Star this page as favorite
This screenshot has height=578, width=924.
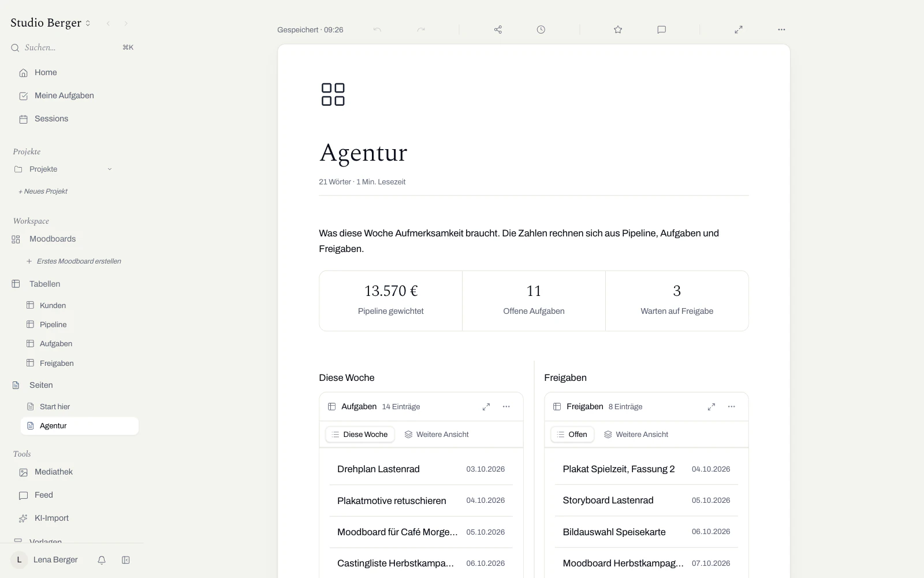click(618, 29)
